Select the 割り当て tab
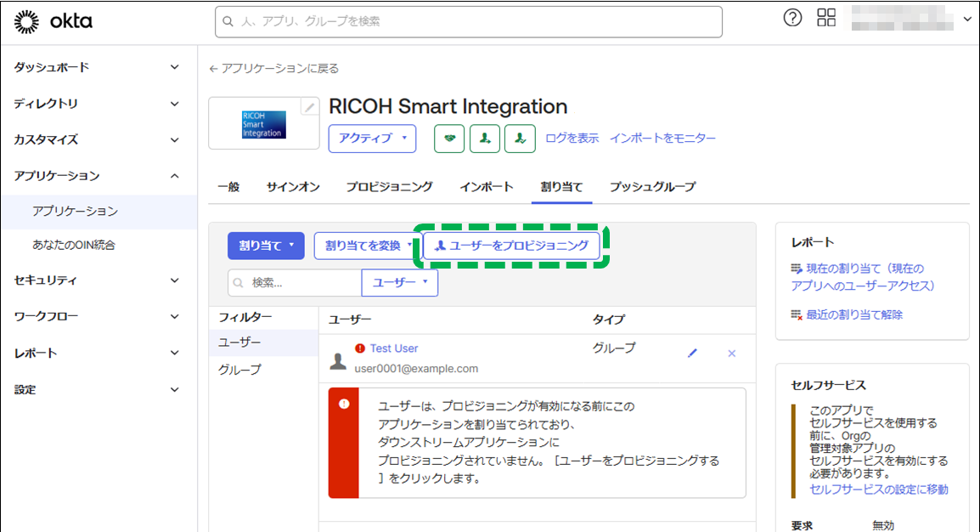Image resolution: width=980 pixels, height=532 pixels. coord(562,187)
